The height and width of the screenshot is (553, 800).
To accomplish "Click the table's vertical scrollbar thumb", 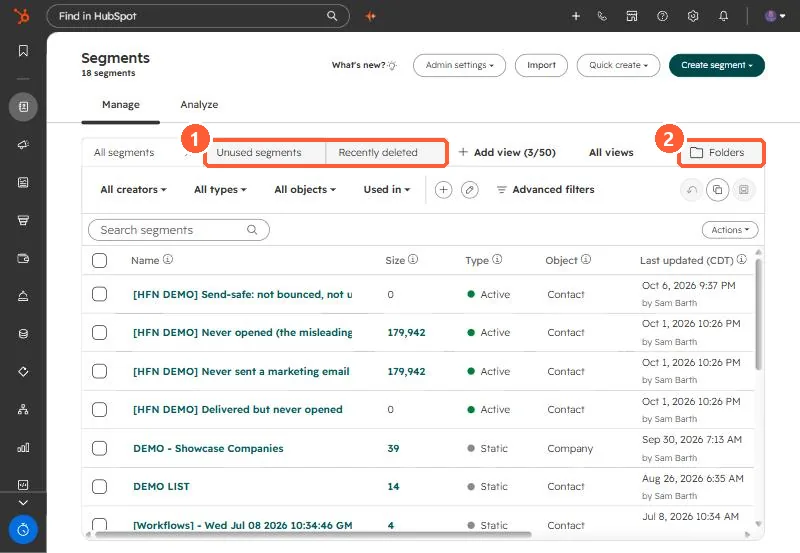I will click(x=758, y=314).
